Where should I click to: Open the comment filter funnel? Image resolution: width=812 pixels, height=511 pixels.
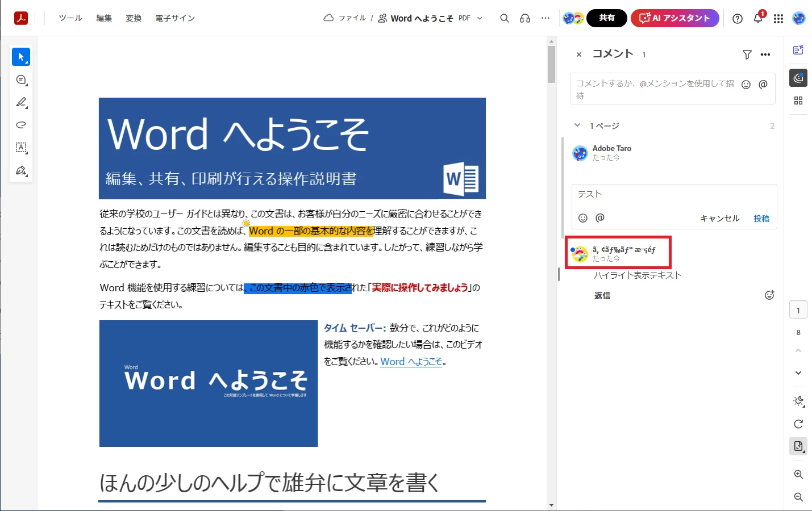tap(747, 55)
